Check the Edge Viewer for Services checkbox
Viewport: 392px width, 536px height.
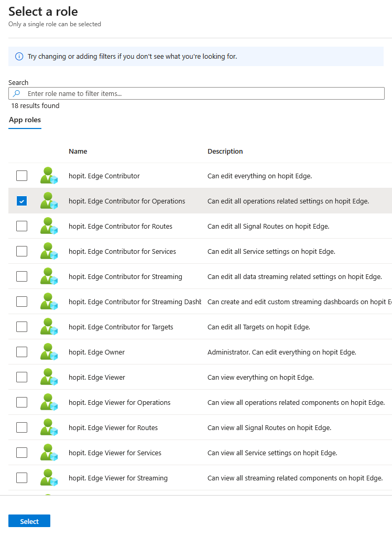coord(22,453)
